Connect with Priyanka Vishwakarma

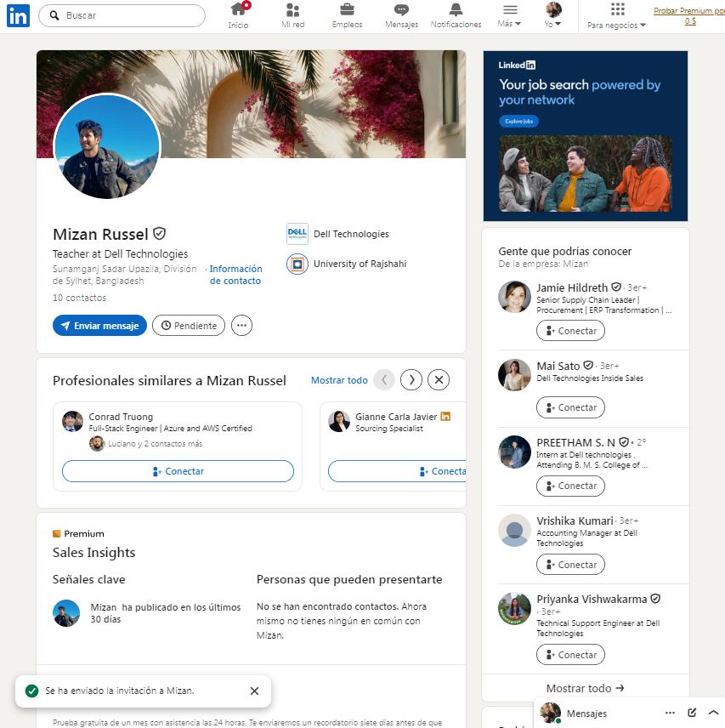570,655
